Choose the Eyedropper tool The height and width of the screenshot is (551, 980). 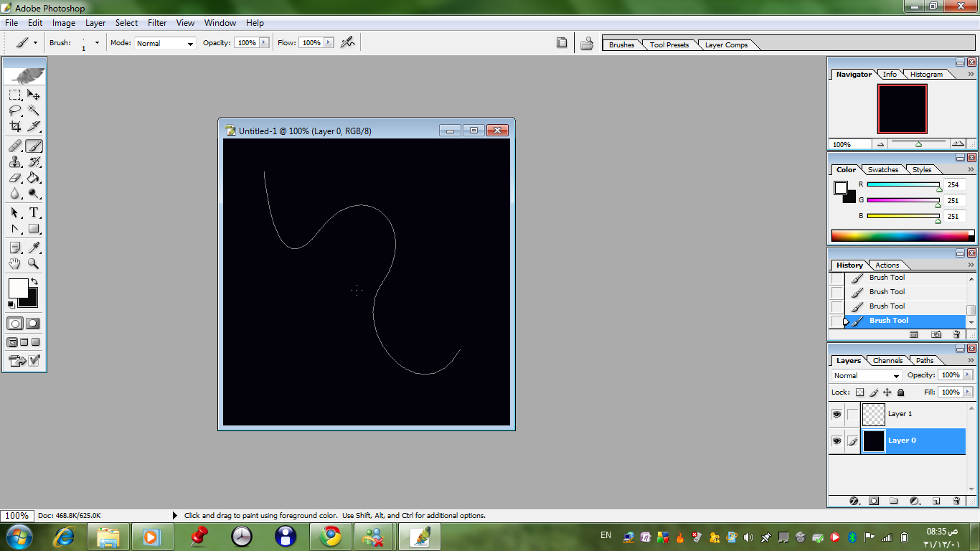[33, 248]
